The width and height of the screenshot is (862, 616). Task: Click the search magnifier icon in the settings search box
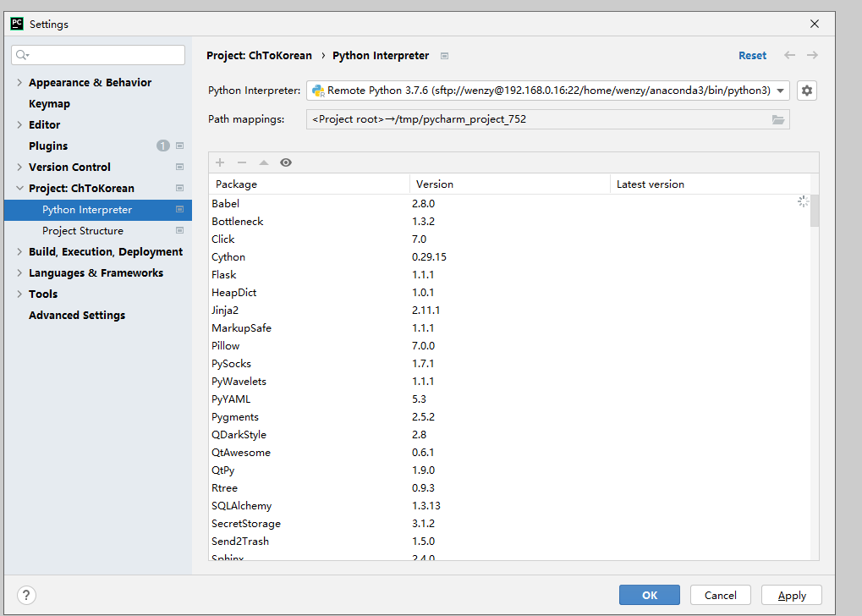pyautogui.click(x=22, y=54)
